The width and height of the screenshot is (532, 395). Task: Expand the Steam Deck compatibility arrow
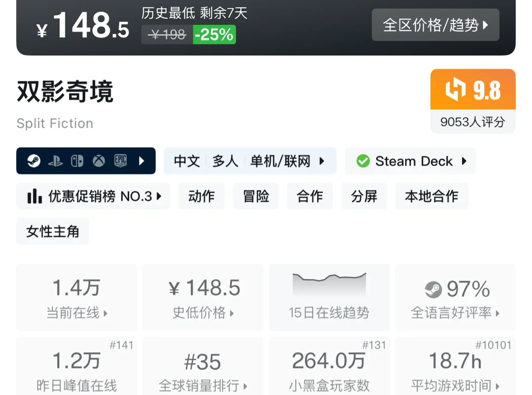coord(464,161)
